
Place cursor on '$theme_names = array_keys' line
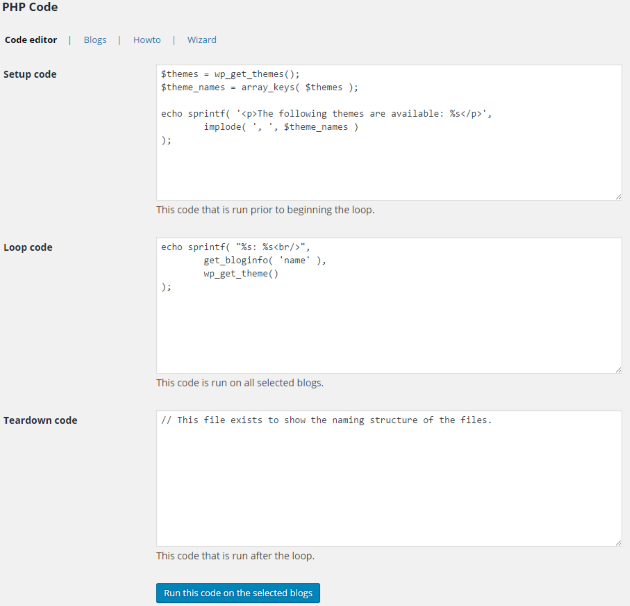[x=260, y=87]
